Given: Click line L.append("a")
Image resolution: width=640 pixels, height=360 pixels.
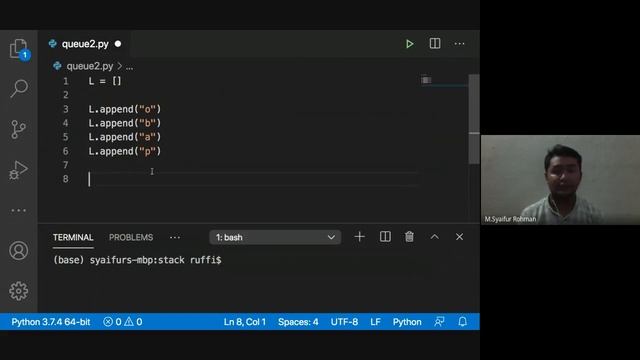Looking at the screenshot, I should pos(124,137).
